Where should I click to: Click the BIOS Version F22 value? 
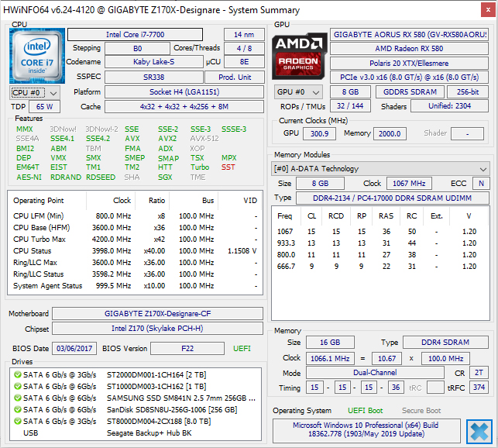point(187,349)
